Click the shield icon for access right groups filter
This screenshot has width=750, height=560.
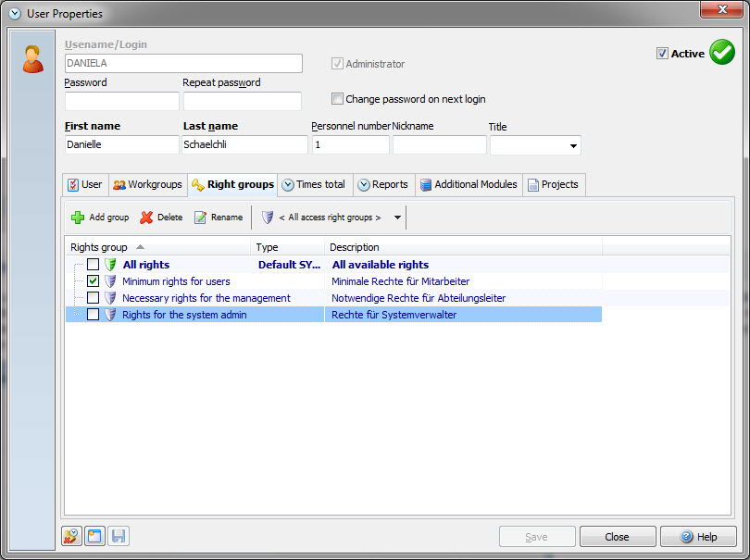pos(267,218)
